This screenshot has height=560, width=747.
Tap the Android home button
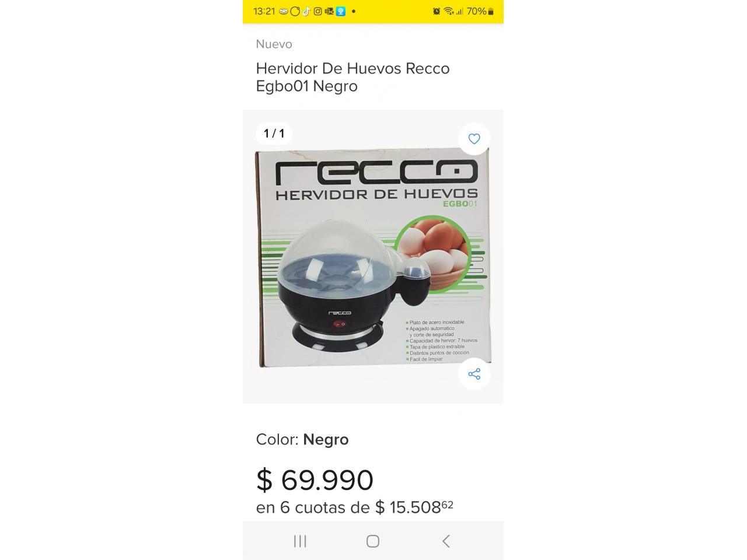click(373, 541)
